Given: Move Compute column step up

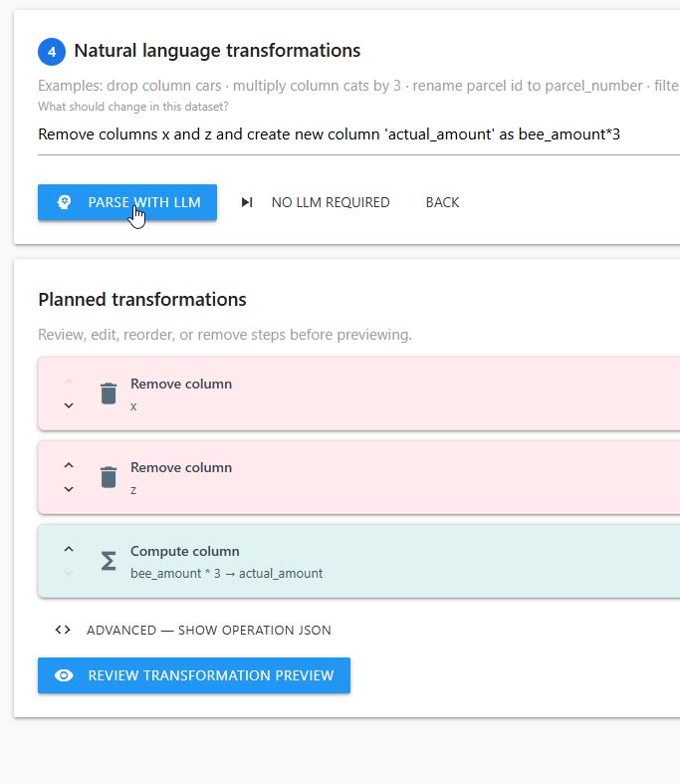Looking at the screenshot, I should [69, 549].
